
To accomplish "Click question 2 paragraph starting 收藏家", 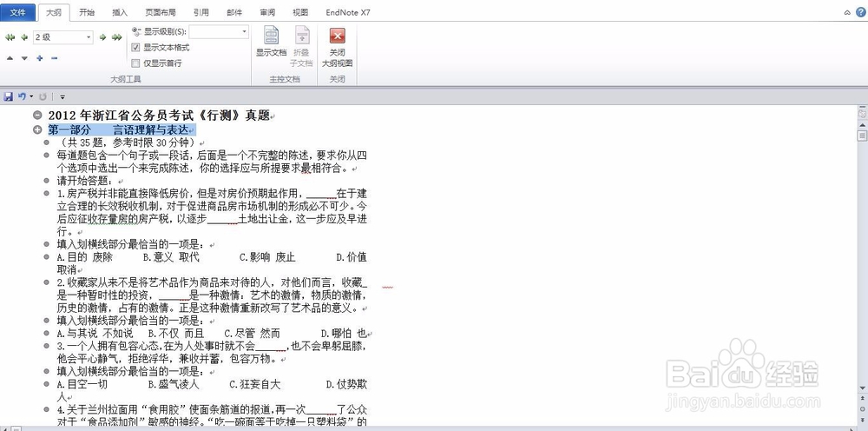I will pos(212,295).
